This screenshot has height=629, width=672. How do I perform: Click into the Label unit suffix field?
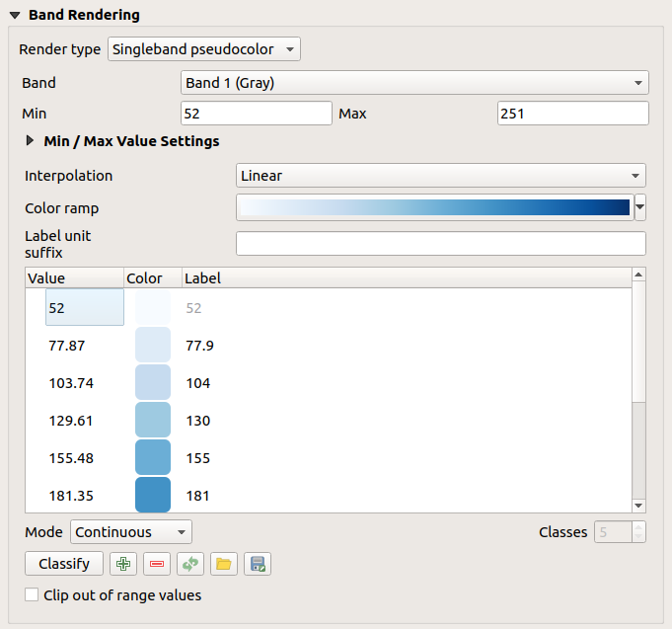[x=440, y=244]
